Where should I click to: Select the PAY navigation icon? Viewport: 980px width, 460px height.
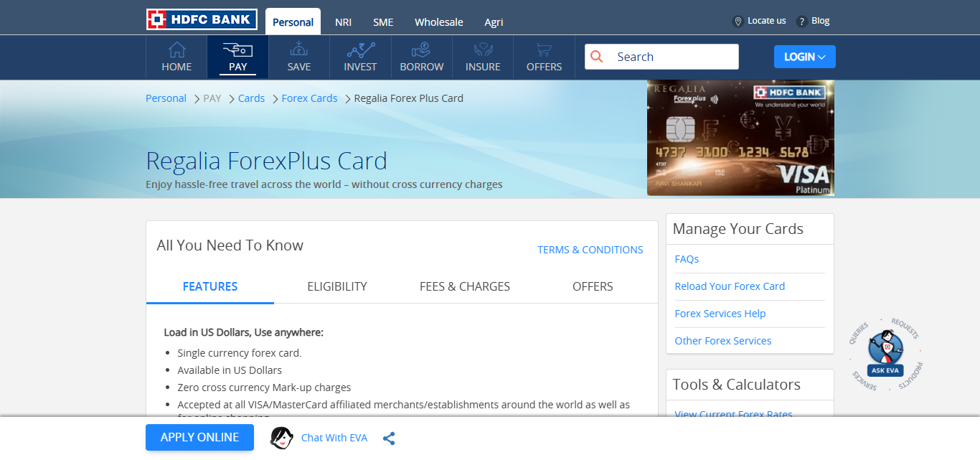pos(237,50)
